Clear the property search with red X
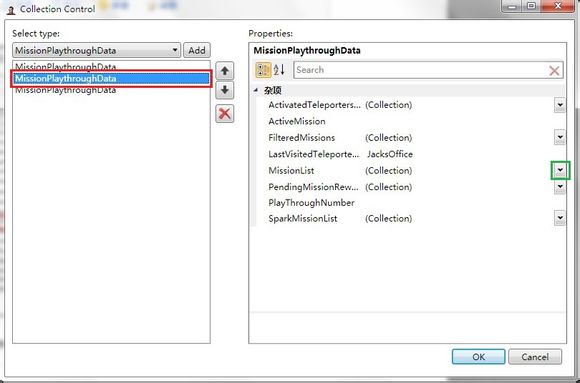The height and width of the screenshot is (383, 580). click(x=554, y=70)
